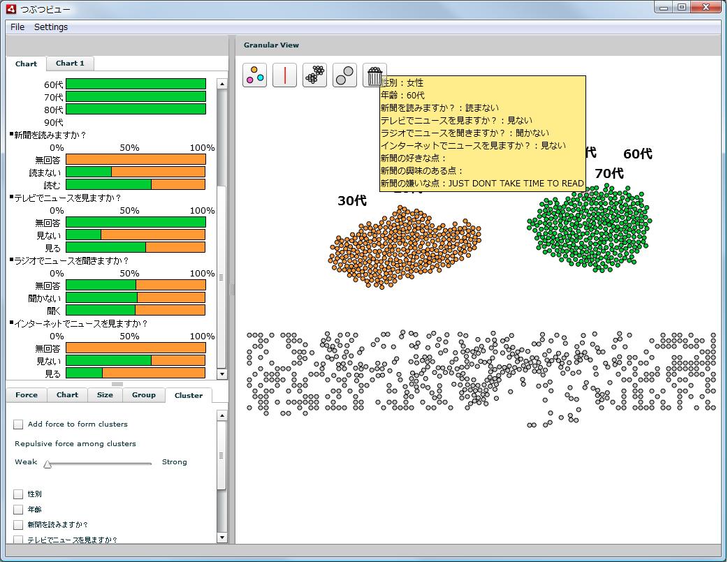The image size is (728, 562).
Task: Click the 性別:女性 line in the tooltip
Action: click(402, 82)
